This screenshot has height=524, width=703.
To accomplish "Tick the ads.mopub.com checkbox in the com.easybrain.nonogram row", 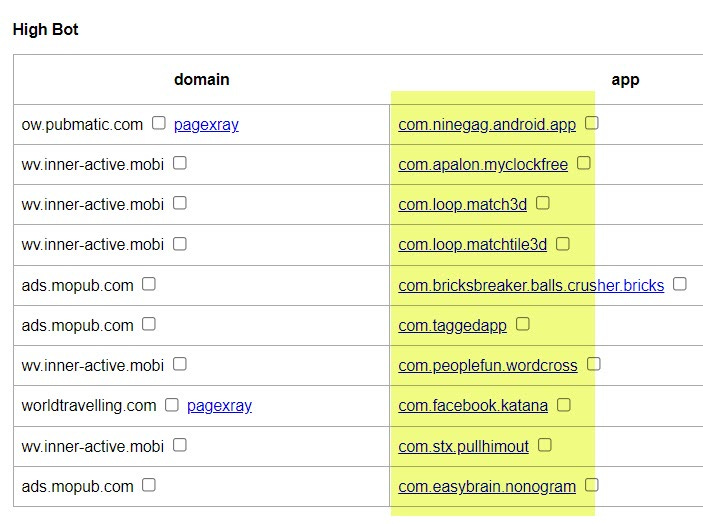I will tap(149, 485).
